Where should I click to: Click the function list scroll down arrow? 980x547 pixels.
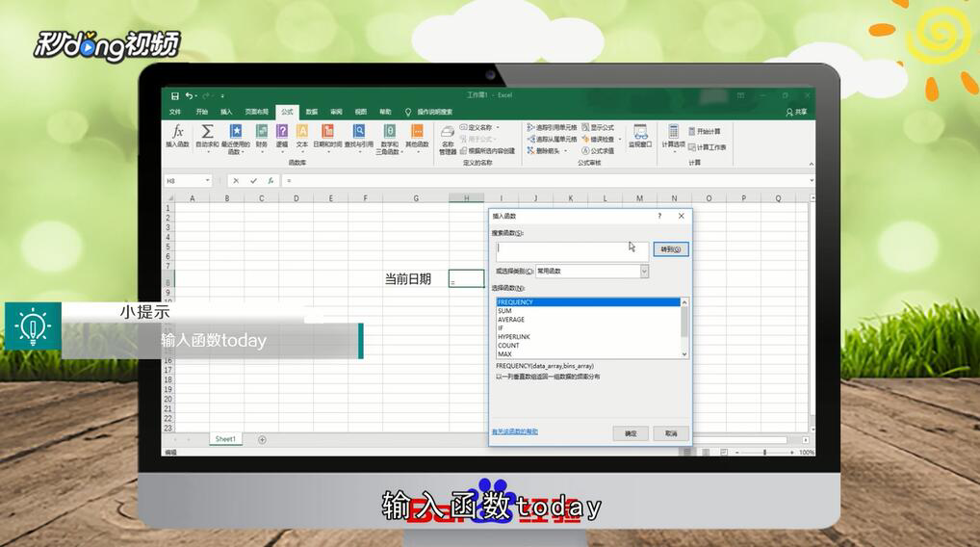pos(684,354)
